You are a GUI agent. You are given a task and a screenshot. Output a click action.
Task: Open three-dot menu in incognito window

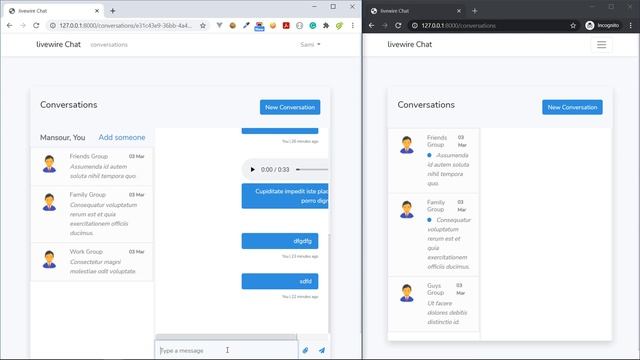click(631, 25)
